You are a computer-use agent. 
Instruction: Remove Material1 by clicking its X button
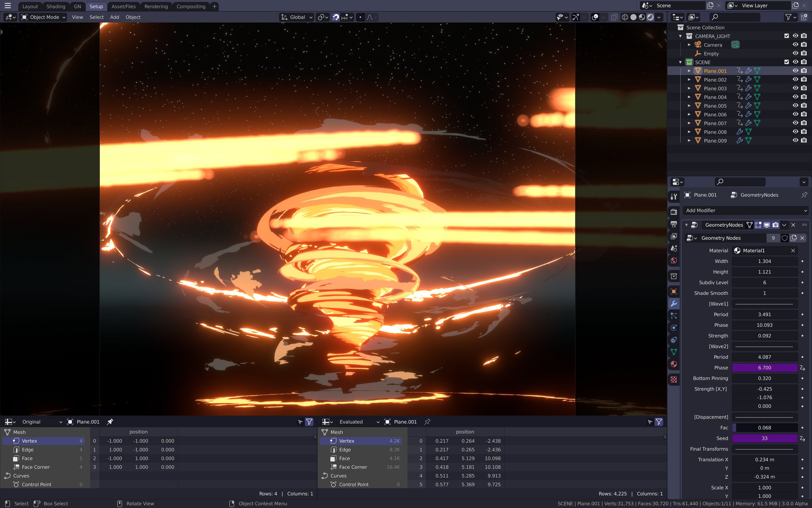793,250
